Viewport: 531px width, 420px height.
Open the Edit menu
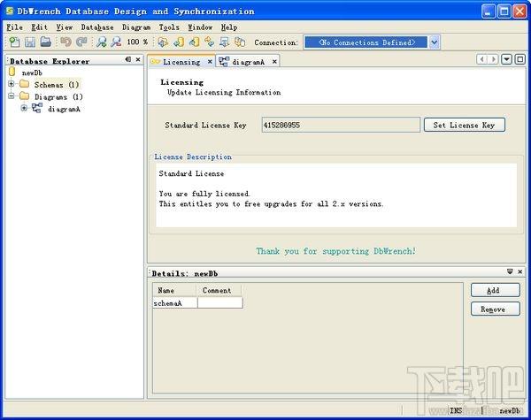coord(40,27)
